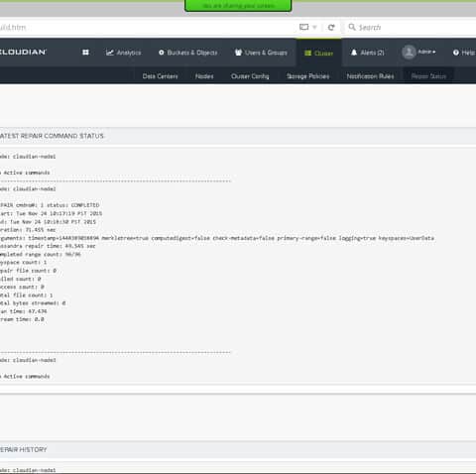The image size is (476, 474).
Task: Click the Users & Groups people icon
Action: [238, 53]
